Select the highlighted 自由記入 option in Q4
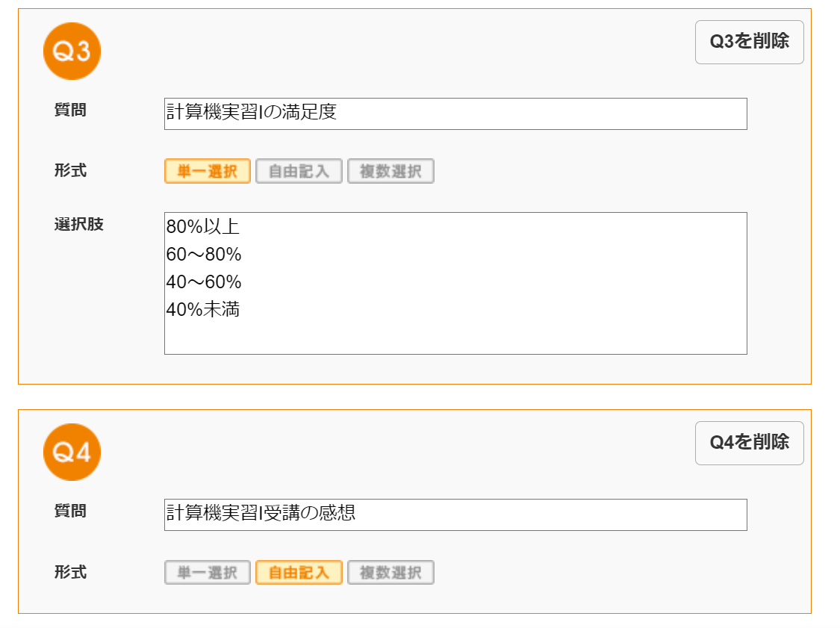 [x=299, y=572]
